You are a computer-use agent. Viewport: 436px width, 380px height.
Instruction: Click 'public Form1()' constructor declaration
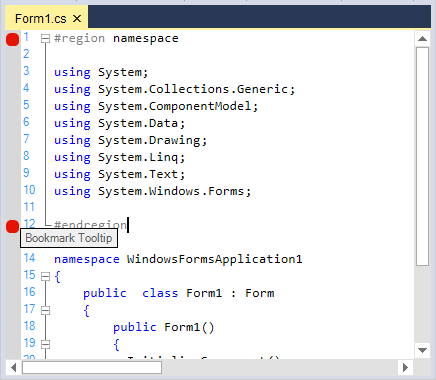(x=164, y=327)
